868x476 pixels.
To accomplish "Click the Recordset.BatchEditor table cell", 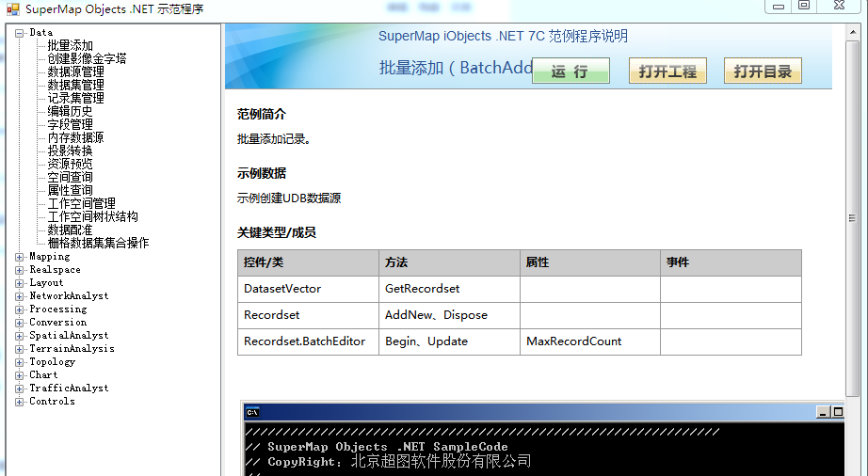I will pyautogui.click(x=309, y=341).
